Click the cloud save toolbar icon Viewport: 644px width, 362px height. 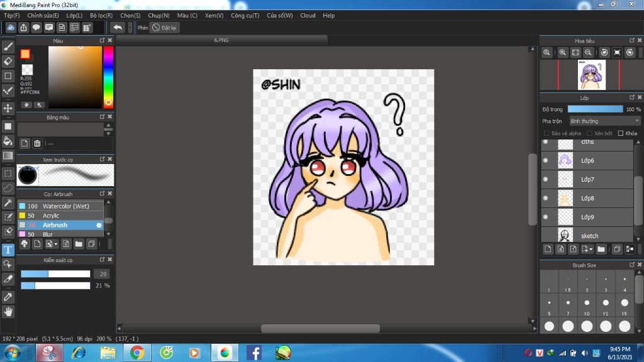11,28
